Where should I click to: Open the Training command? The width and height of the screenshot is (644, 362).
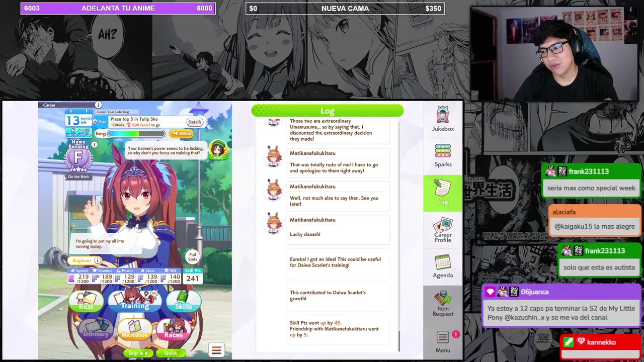tap(135, 300)
